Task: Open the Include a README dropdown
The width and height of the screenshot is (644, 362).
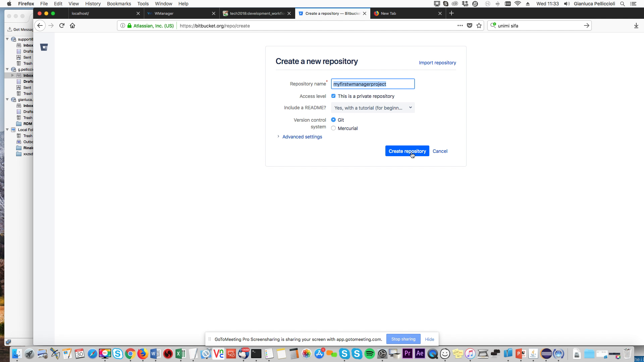Action: pyautogui.click(x=373, y=108)
